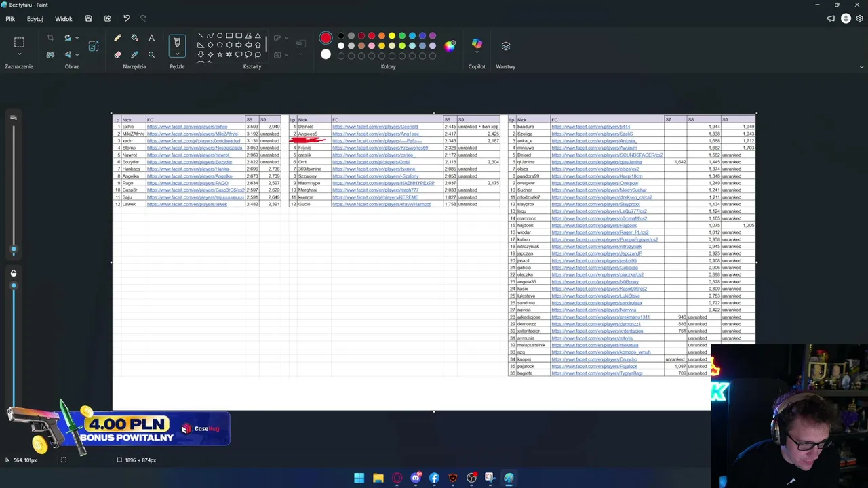Click the Share icon
Viewport: 868px width, 488px height.
click(x=107, y=19)
